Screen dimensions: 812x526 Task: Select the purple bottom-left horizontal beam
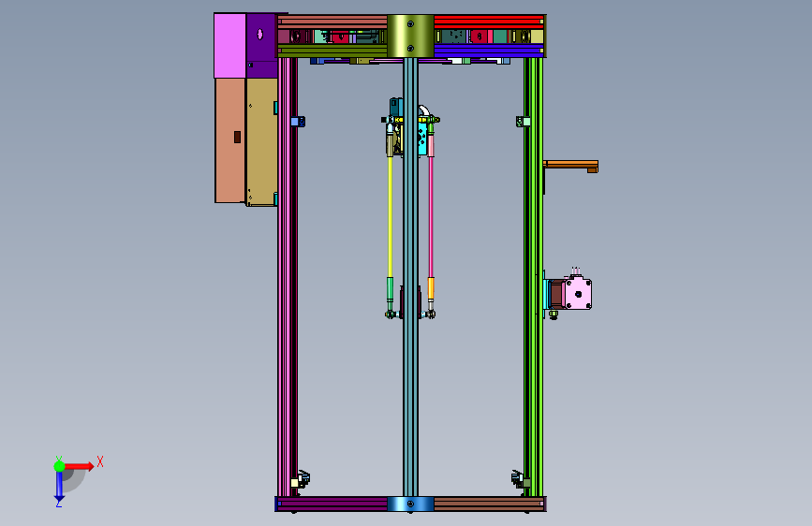[x=332, y=504]
